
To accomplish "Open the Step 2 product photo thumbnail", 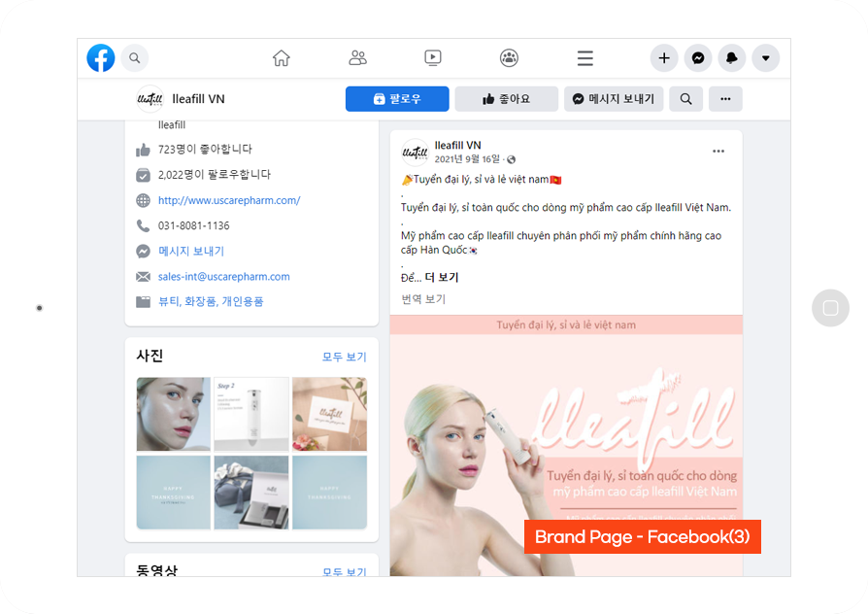I will pyautogui.click(x=251, y=414).
